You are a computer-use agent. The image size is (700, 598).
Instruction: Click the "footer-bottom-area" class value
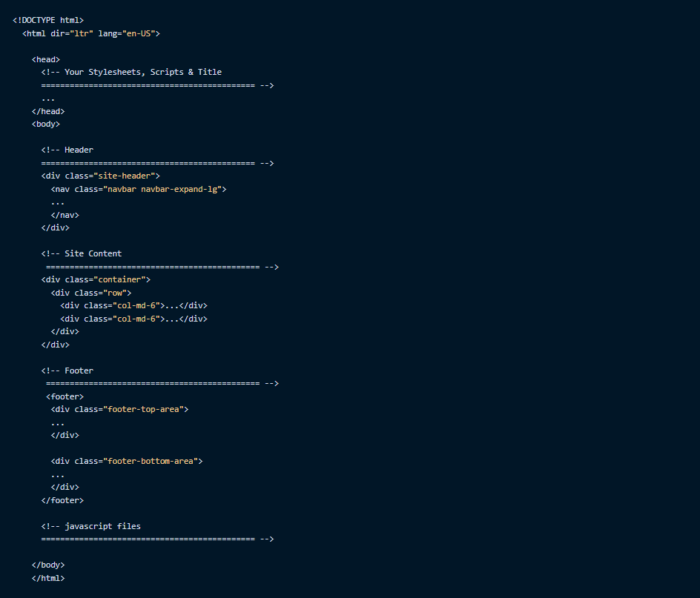[151, 461]
